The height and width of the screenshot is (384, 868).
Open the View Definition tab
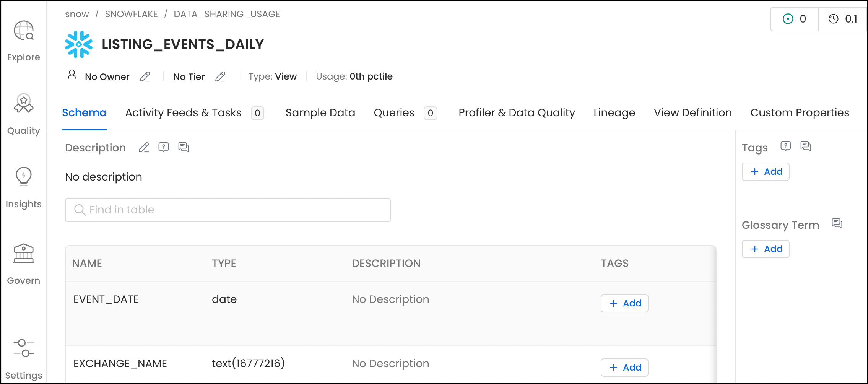(x=692, y=113)
